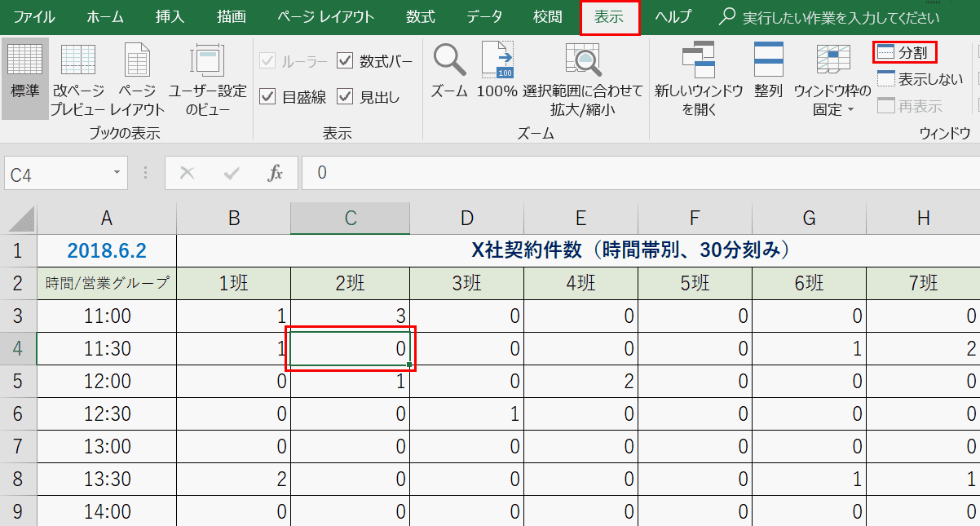Select column F header
980x526 pixels.
point(695,218)
